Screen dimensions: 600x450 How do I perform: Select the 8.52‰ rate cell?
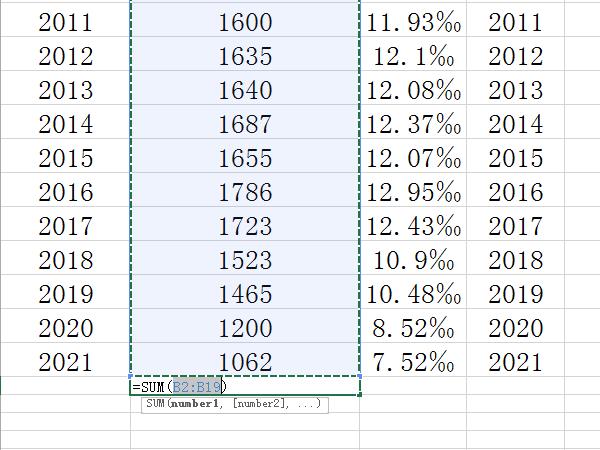coord(413,328)
